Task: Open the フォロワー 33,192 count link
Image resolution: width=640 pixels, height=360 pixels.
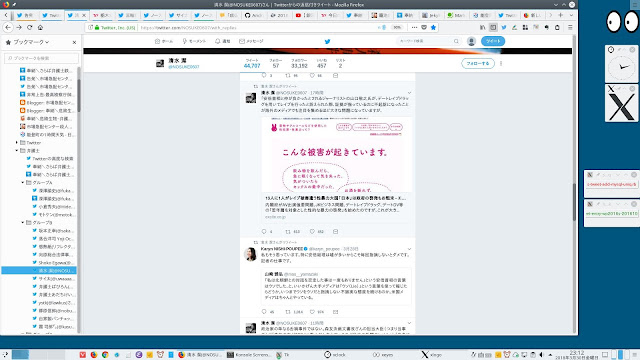Action: click(x=299, y=63)
